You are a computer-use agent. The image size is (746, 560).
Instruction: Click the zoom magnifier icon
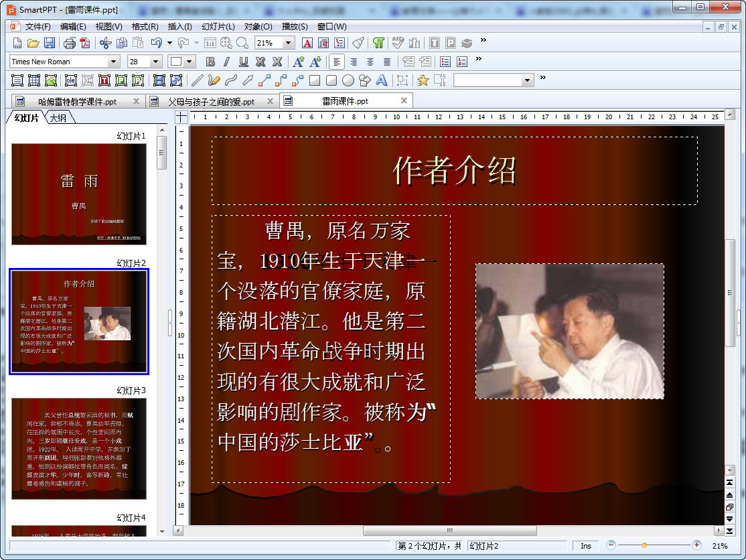[x=242, y=44]
